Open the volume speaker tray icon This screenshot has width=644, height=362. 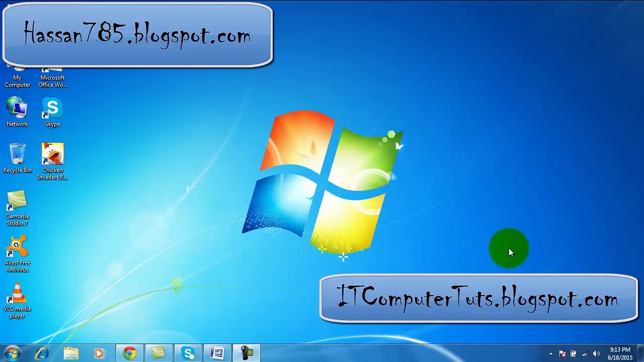pos(596,354)
